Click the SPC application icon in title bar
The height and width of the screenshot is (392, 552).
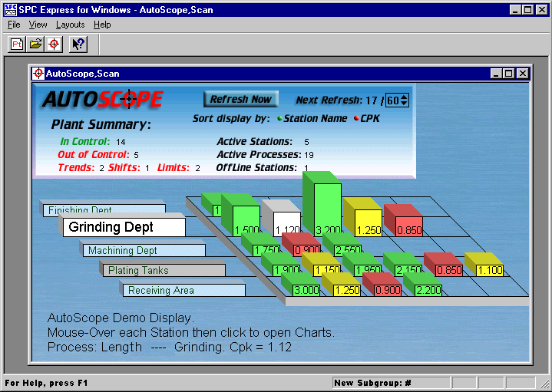click(9, 10)
